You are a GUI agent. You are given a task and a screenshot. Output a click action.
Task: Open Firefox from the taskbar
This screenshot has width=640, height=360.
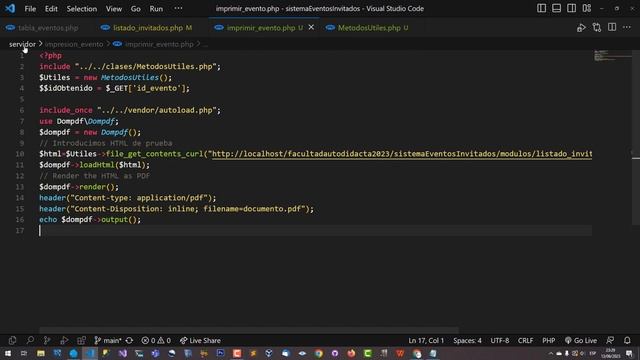coord(351,353)
